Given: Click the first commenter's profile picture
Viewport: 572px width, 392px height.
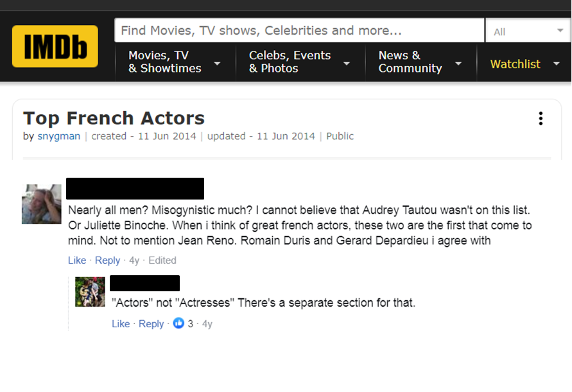Looking at the screenshot, I should click(41, 204).
